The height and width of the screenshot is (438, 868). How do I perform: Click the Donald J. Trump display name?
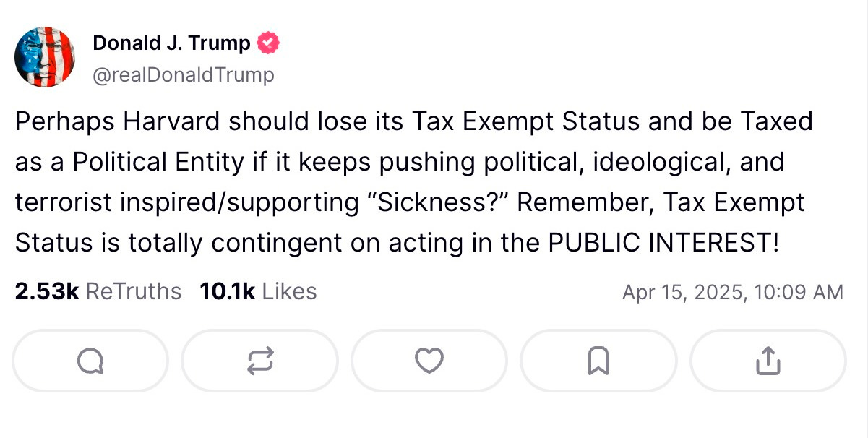(172, 42)
